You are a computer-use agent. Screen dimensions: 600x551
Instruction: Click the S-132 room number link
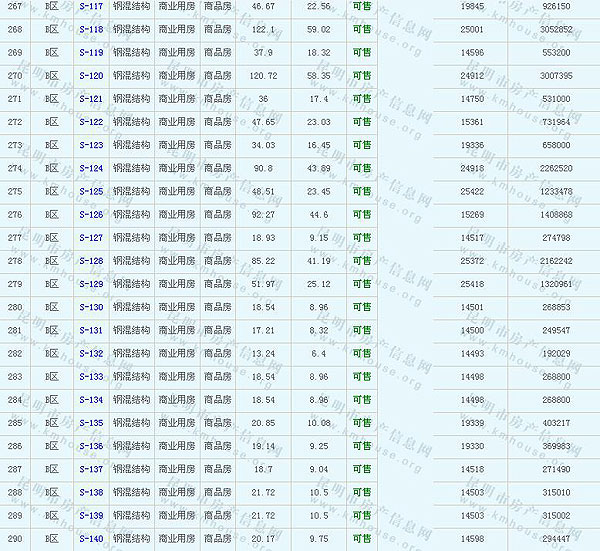(x=90, y=353)
